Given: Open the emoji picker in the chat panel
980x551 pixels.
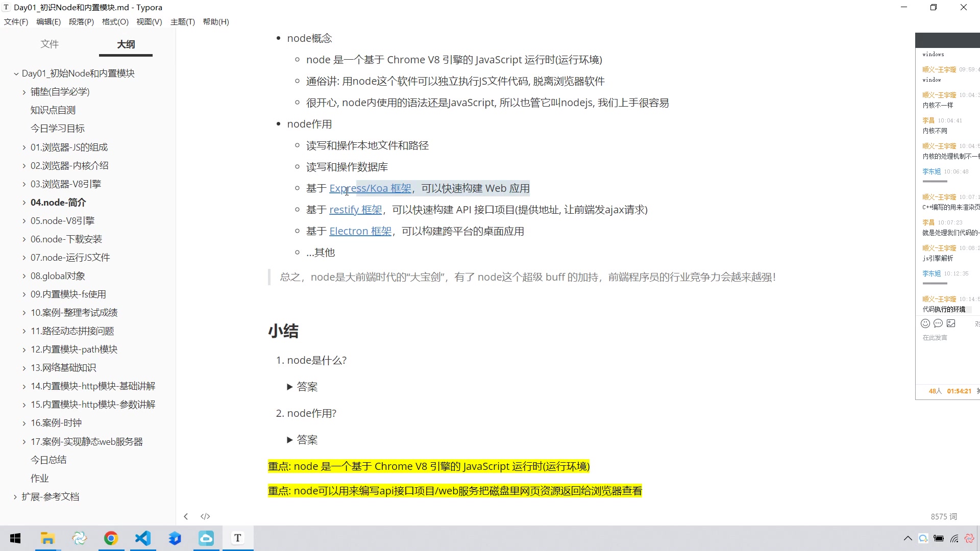Looking at the screenshot, I should click(x=925, y=323).
